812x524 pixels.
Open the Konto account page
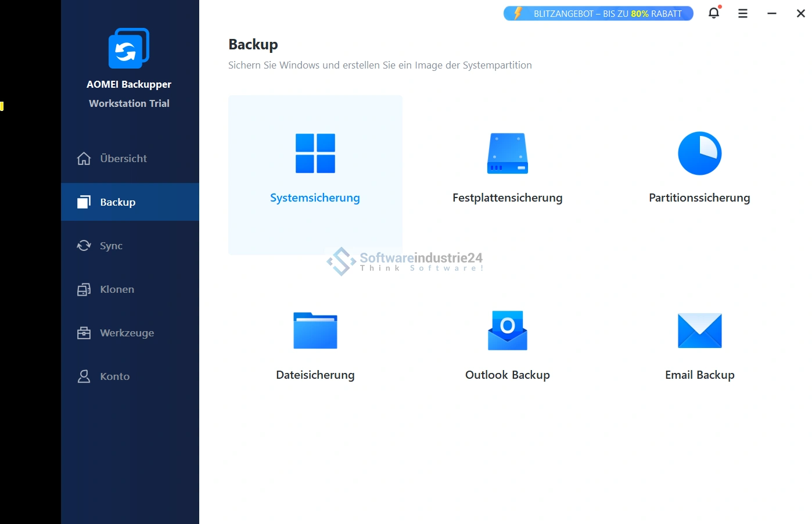tap(114, 376)
